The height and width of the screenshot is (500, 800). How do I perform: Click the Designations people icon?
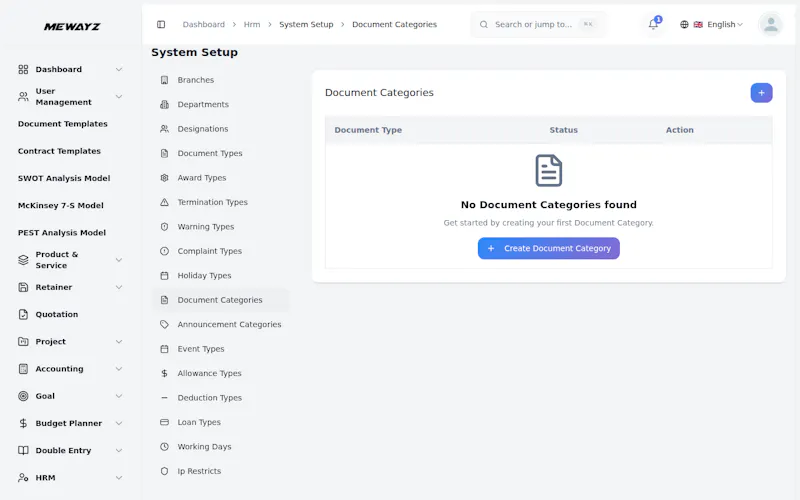pyautogui.click(x=164, y=129)
